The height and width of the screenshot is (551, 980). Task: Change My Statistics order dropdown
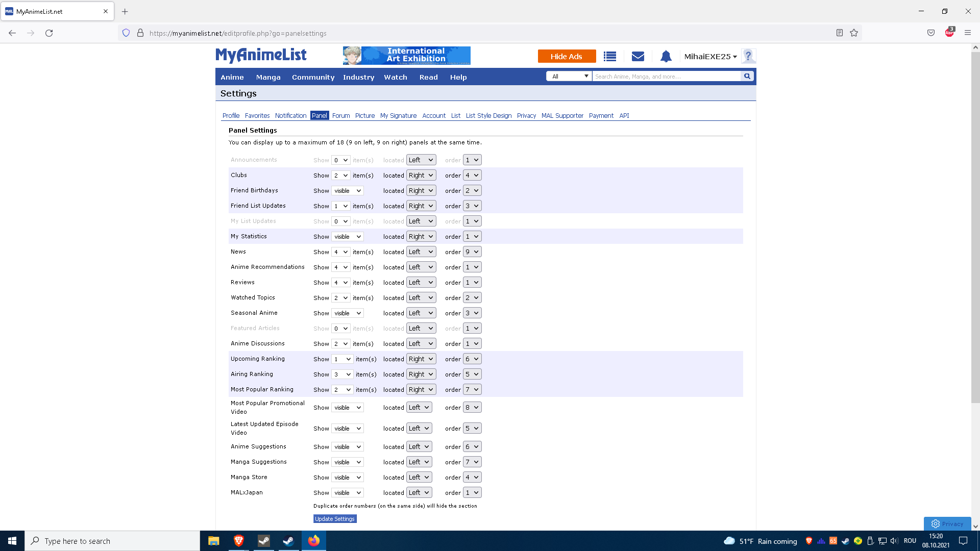tap(472, 237)
